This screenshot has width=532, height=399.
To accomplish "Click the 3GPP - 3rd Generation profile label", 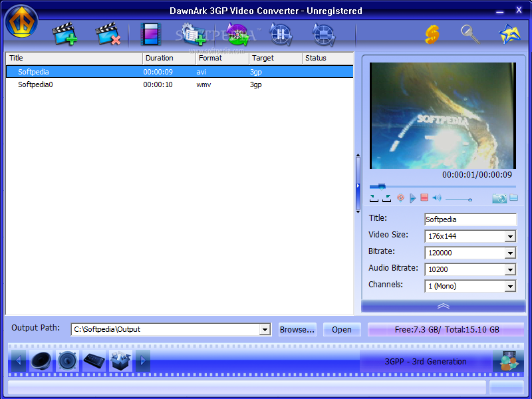I will pyautogui.click(x=426, y=361).
